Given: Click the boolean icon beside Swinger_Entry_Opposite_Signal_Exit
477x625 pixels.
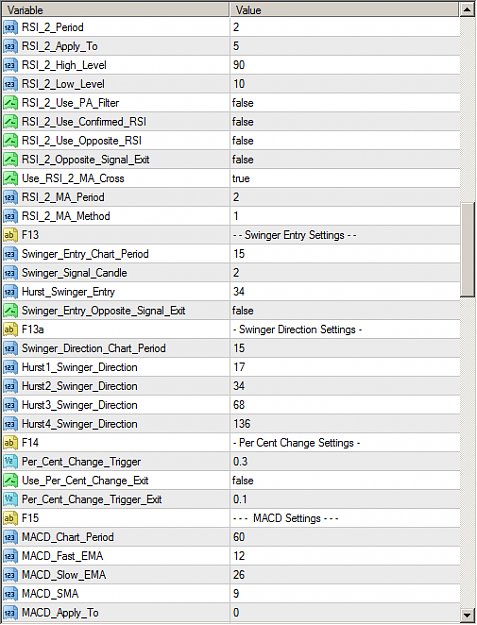Looking at the screenshot, I should click(x=10, y=311).
